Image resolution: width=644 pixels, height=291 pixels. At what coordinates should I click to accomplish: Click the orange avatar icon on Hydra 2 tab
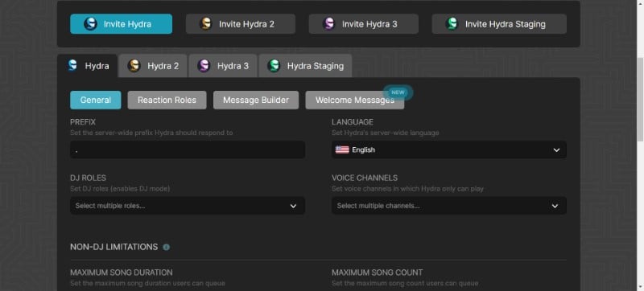click(x=134, y=66)
